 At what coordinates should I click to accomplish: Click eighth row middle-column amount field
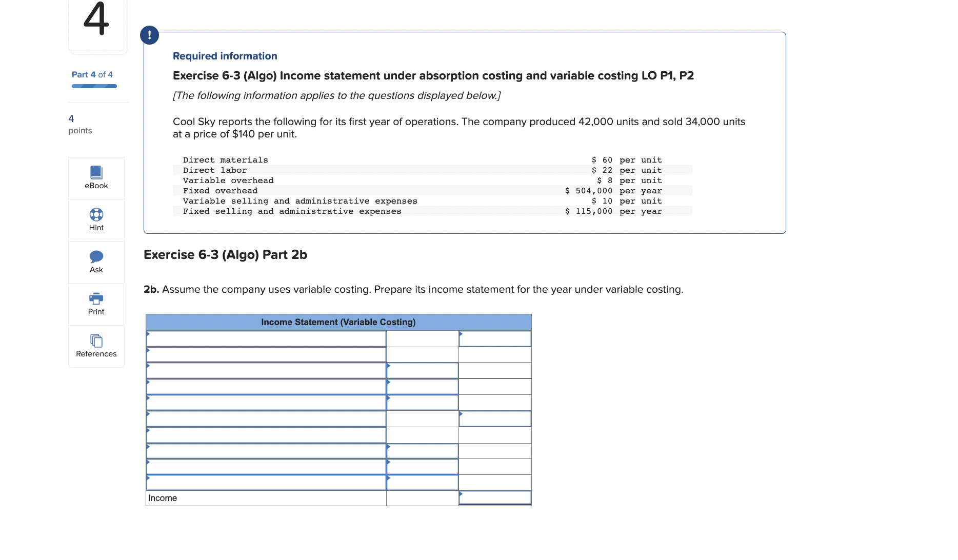422,451
